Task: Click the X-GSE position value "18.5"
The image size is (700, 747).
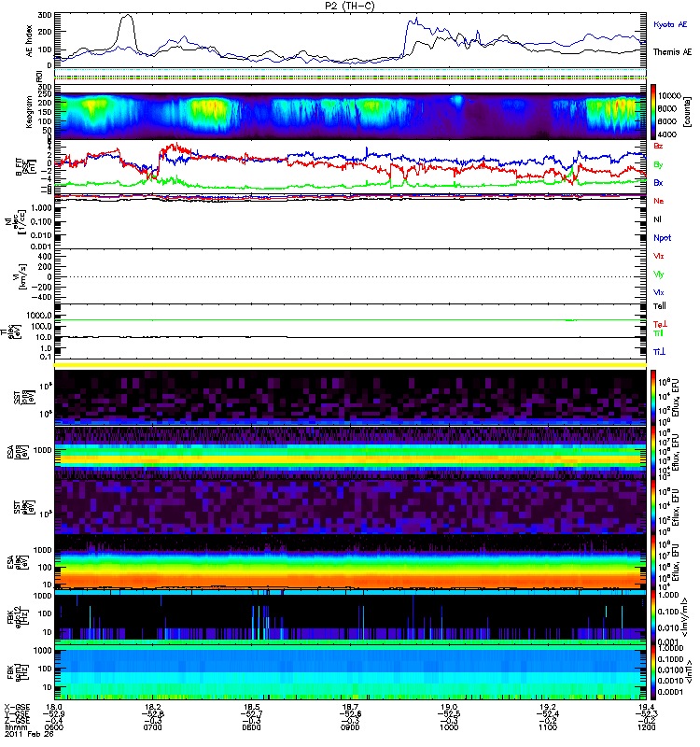Action: click(x=251, y=707)
